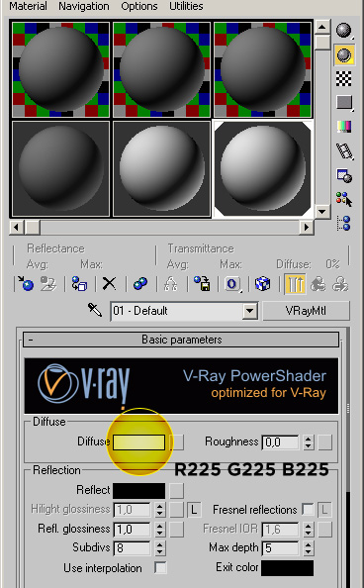This screenshot has height=588, width=364.
Task: Click sample slots vertical scrollbar down arrow
Action: coord(322,211)
